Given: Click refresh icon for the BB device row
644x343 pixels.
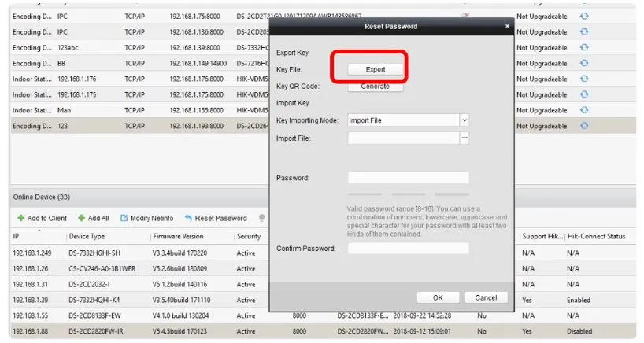Looking at the screenshot, I should 584,63.
